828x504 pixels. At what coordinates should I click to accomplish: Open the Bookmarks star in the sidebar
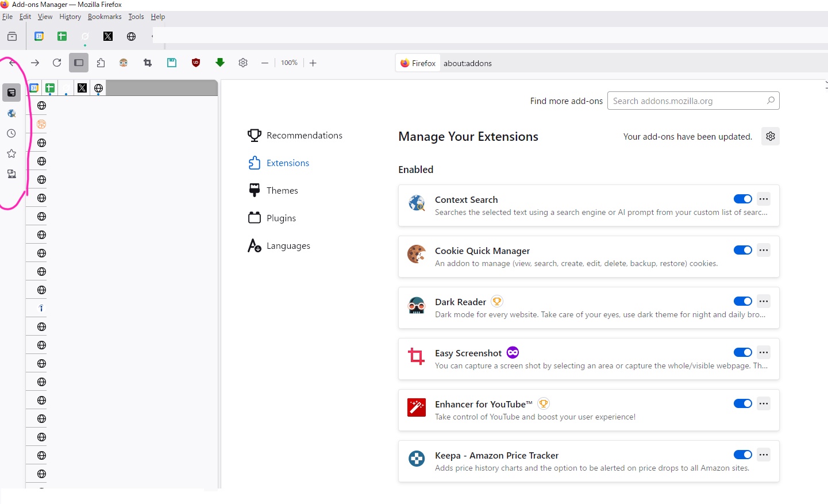point(11,153)
